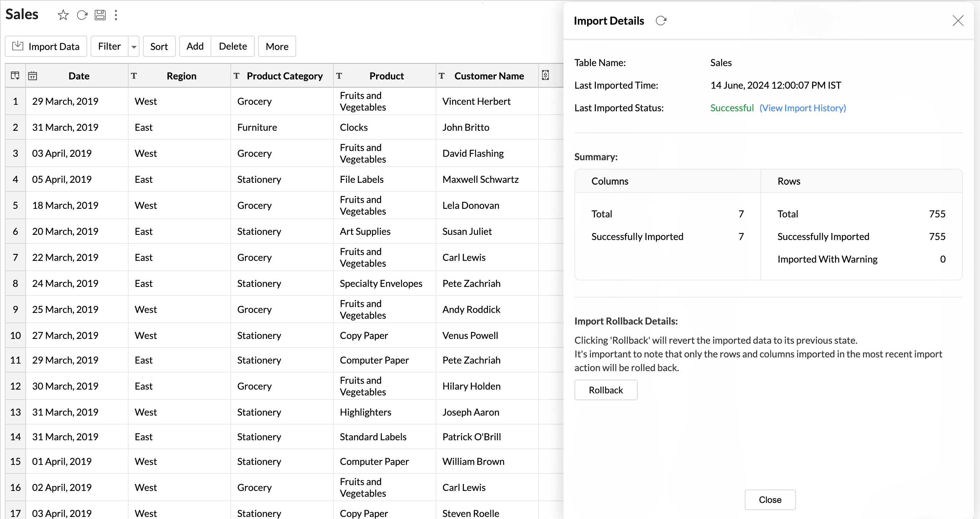Refresh the Sales table data
This screenshot has width=980, height=519.
point(82,15)
